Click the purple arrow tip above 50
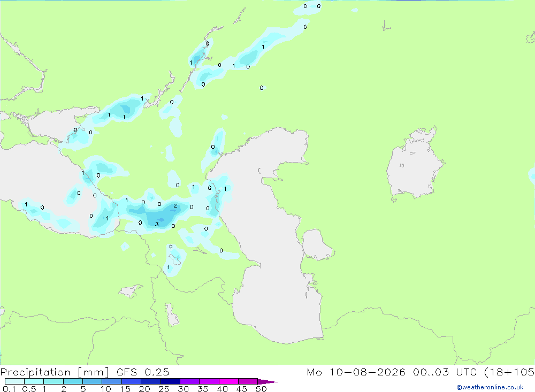Image resolution: width=535 pixels, height=392 pixels. tap(267, 382)
